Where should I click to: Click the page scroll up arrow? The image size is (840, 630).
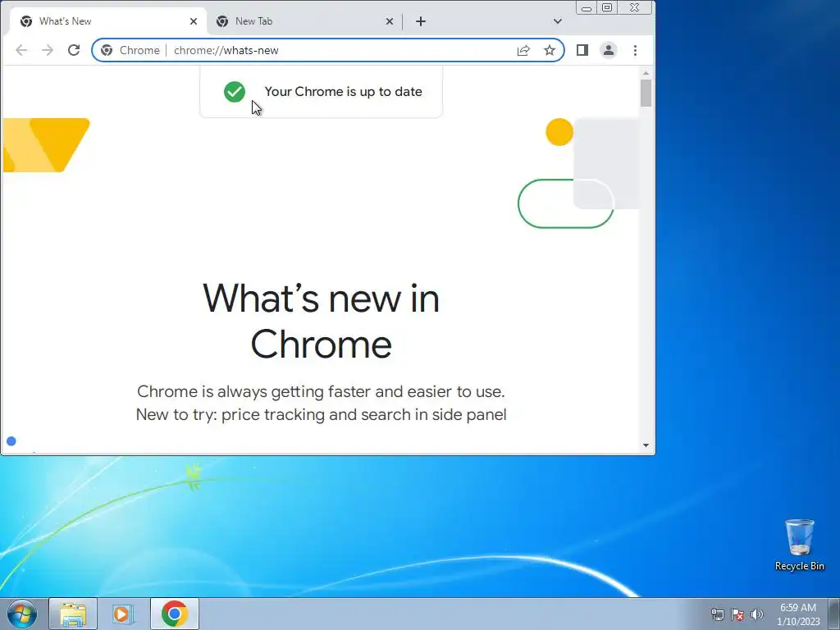coord(646,72)
